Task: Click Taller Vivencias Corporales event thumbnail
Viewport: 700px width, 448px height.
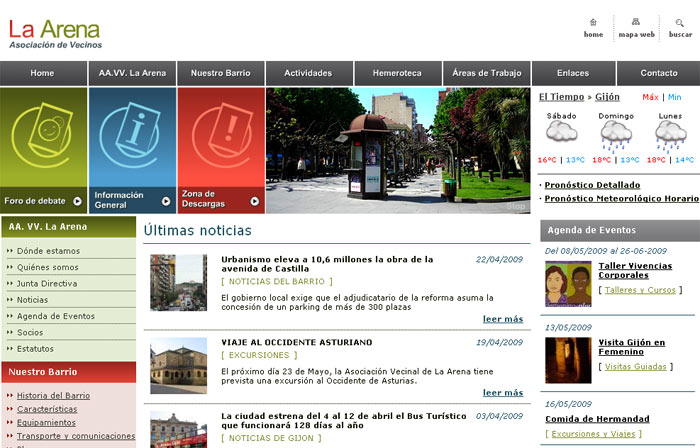Action: pyautogui.click(x=567, y=284)
